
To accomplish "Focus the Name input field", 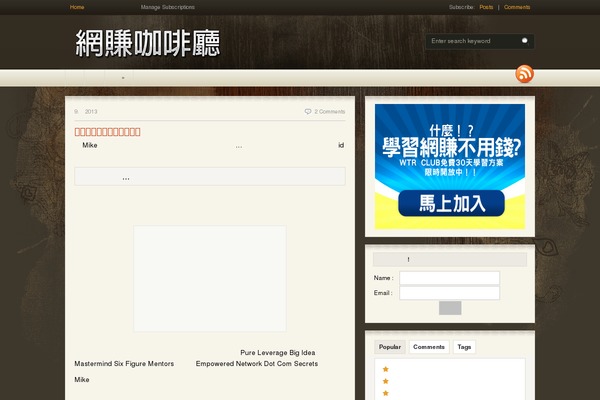I will pyautogui.click(x=449, y=278).
